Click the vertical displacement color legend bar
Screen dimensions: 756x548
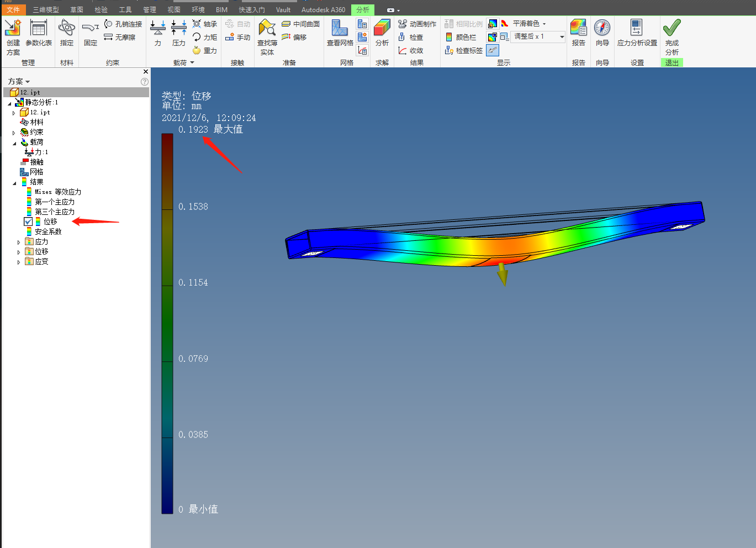click(x=167, y=324)
